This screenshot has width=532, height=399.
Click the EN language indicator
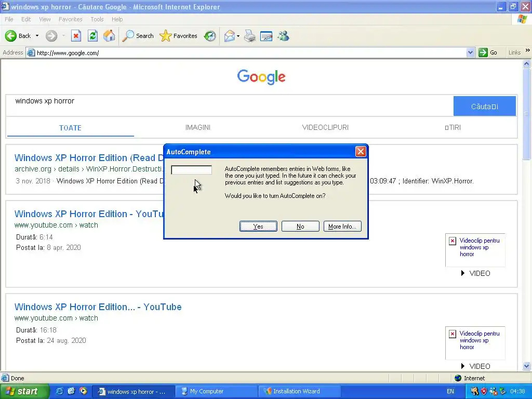[450, 391]
